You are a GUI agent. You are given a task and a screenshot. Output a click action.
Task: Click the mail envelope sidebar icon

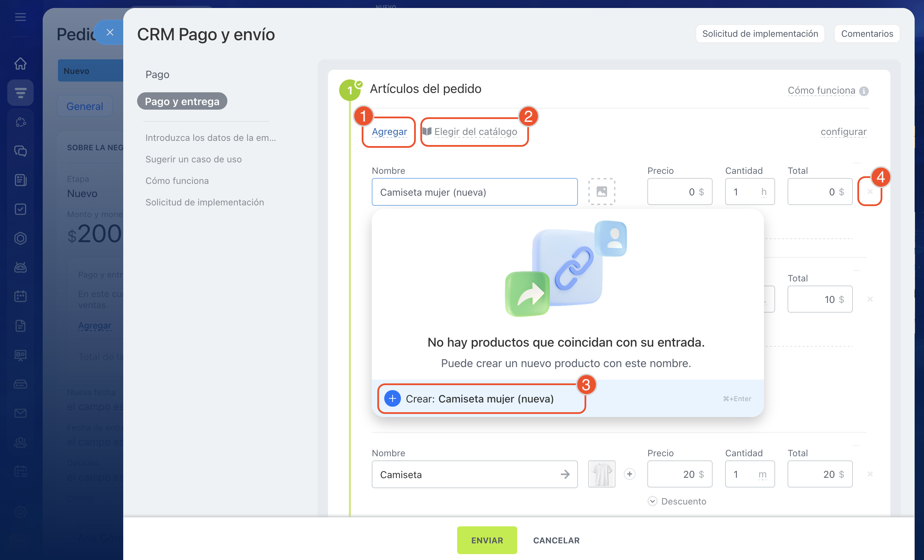click(x=20, y=413)
